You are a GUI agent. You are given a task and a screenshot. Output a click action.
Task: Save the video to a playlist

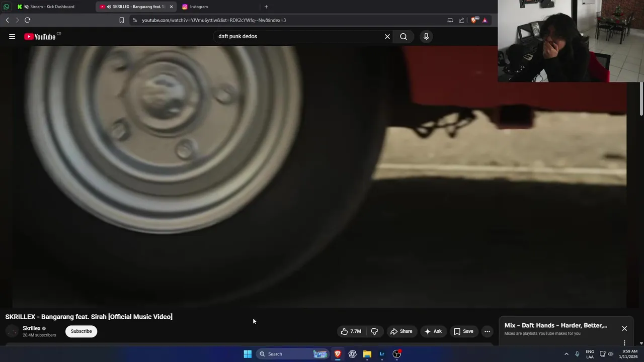pyautogui.click(x=463, y=331)
